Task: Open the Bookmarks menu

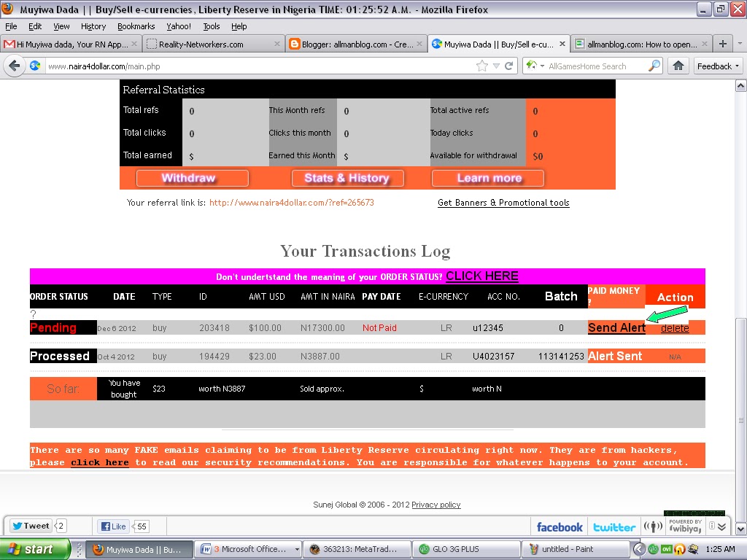Action: coord(136,26)
